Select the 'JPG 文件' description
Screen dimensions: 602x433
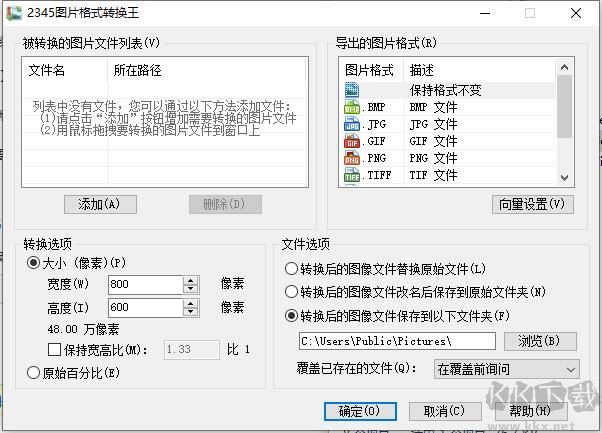(433, 124)
